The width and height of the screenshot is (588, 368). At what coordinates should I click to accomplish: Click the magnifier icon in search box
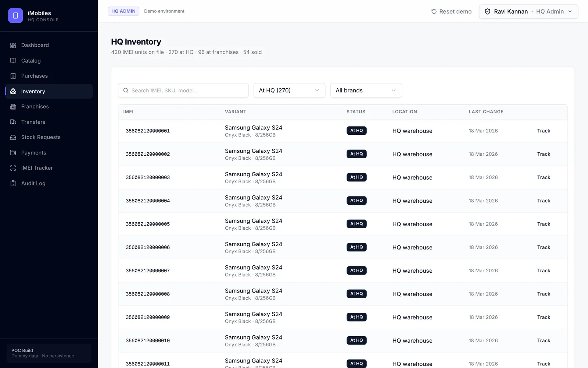click(126, 91)
